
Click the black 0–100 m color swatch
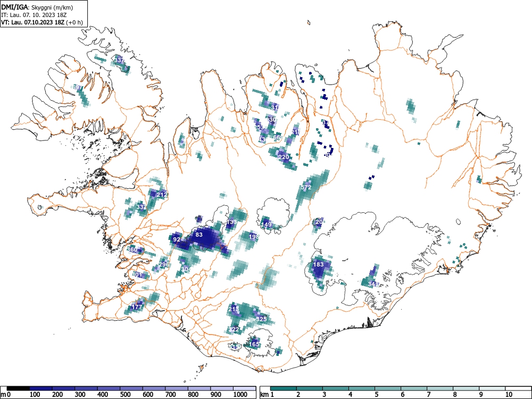tap(18, 388)
